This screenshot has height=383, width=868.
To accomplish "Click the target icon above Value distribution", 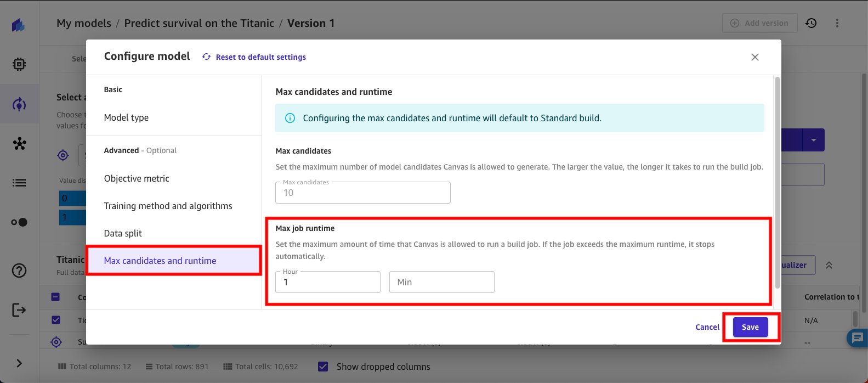I will (x=63, y=155).
